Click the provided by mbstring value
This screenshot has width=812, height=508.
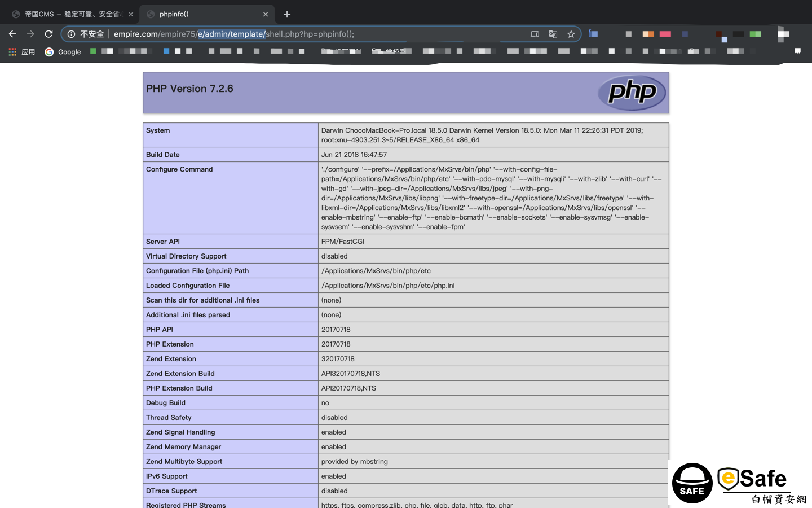(x=355, y=462)
